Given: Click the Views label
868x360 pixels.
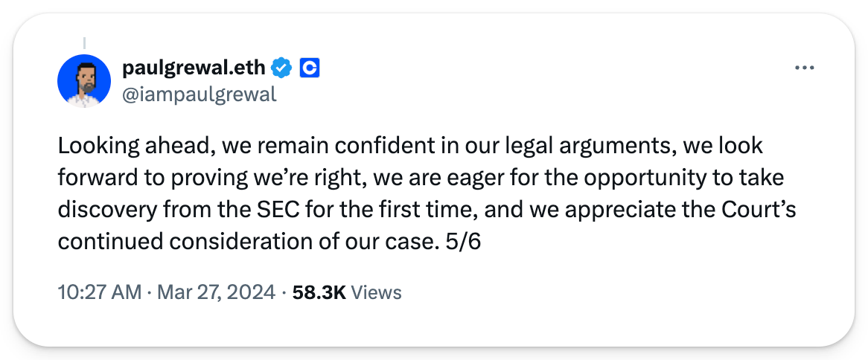Looking at the screenshot, I should coord(376,292).
